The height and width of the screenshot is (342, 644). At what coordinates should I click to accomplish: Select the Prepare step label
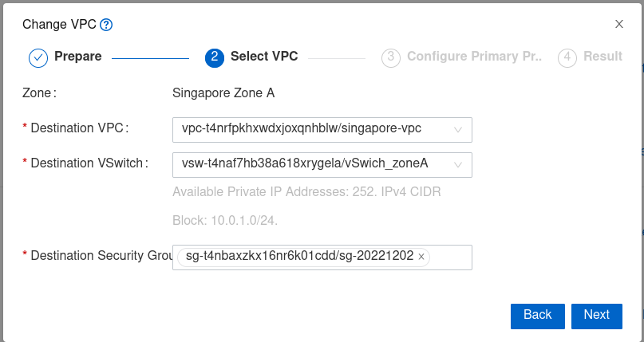pos(77,57)
